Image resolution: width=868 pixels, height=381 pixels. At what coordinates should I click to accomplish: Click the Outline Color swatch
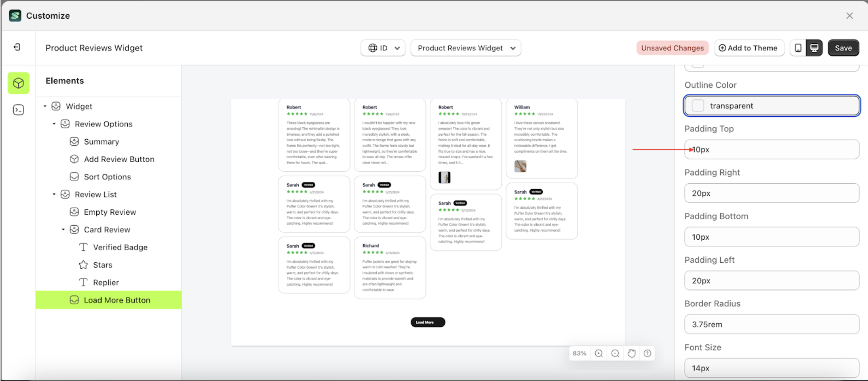click(x=698, y=106)
